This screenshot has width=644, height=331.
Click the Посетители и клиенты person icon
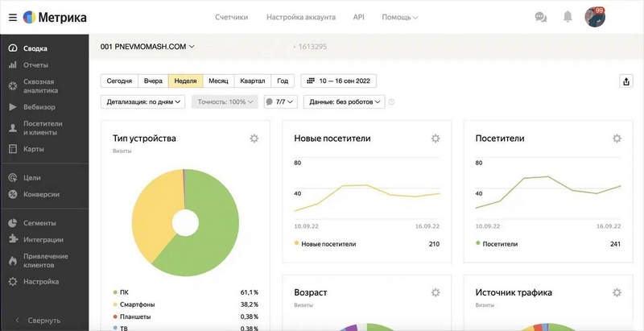tap(13, 128)
